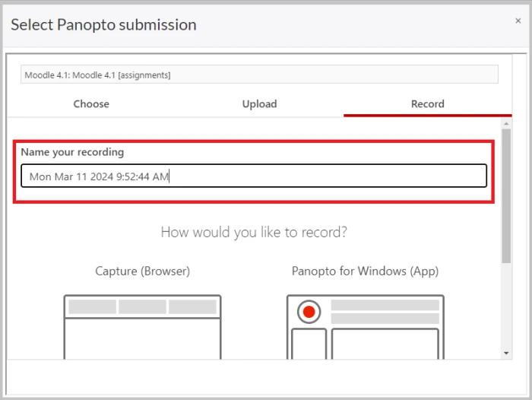Open the Moodle 4.1 [assignments] folder selector
The height and width of the screenshot is (400, 532).
pyautogui.click(x=259, y=75)
